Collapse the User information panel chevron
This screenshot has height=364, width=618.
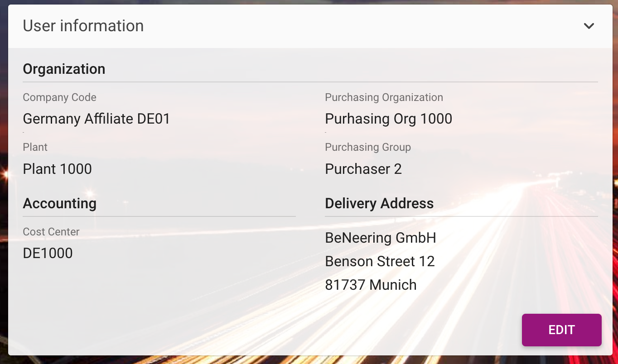(x=589, y=26)
